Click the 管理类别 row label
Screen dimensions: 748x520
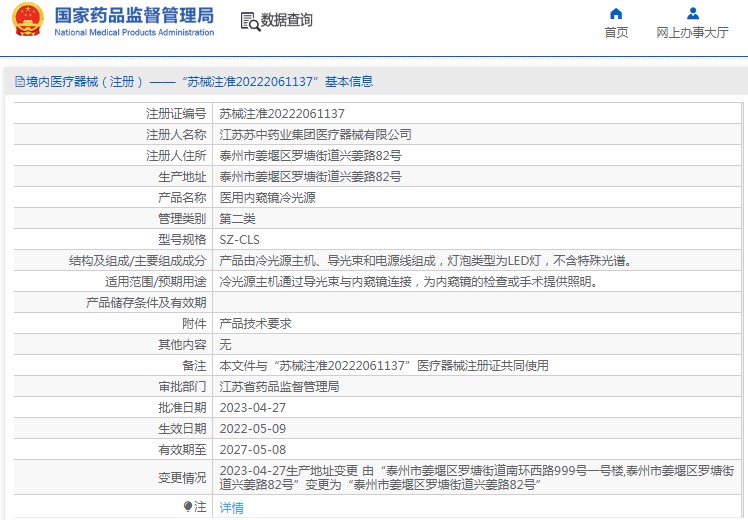pyautogui.click(x=182, y=218)
